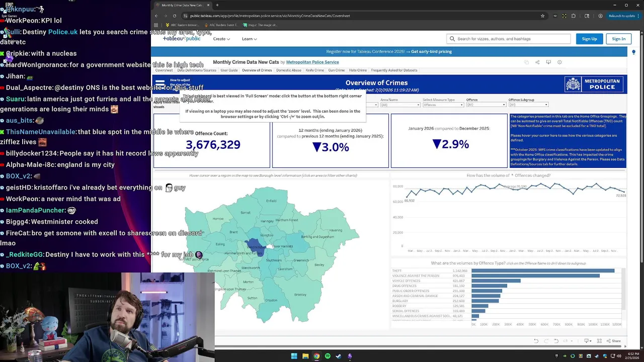
Task: Click the Share button in bottom toolbar
Action: click(614, 341)
